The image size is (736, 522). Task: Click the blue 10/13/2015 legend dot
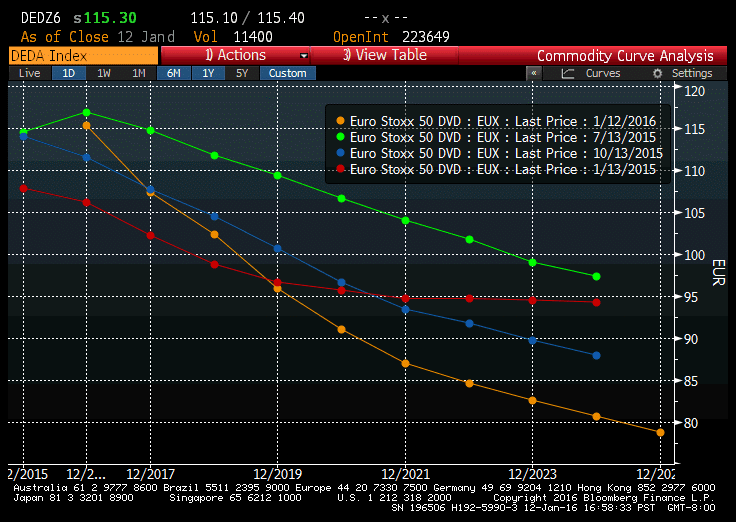[340, 153]
